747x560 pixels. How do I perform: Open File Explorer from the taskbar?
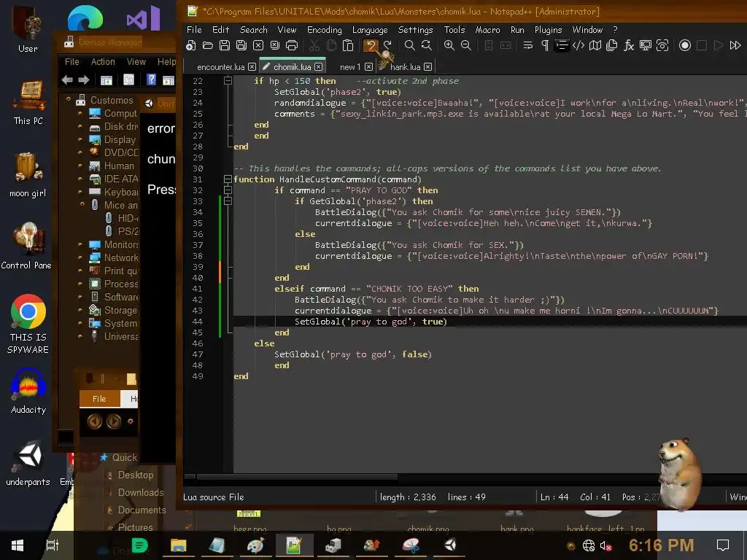coord(179,545)
